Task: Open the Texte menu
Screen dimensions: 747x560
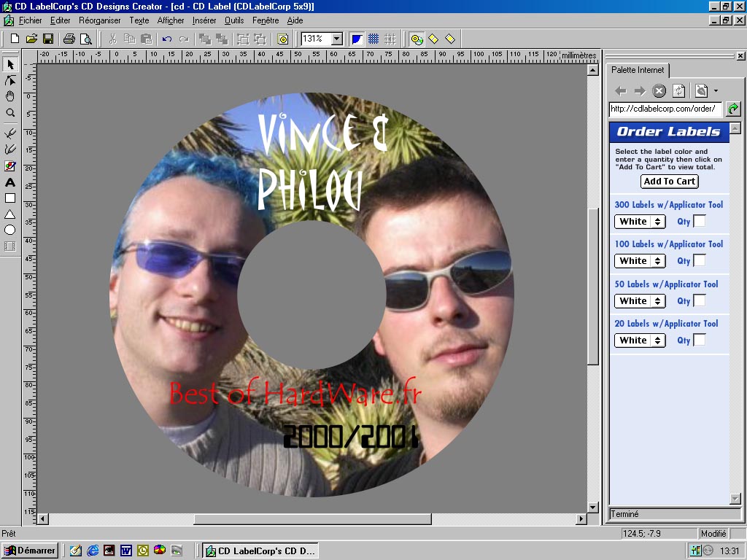Action: pyautogui.click(x=139, y=20)
